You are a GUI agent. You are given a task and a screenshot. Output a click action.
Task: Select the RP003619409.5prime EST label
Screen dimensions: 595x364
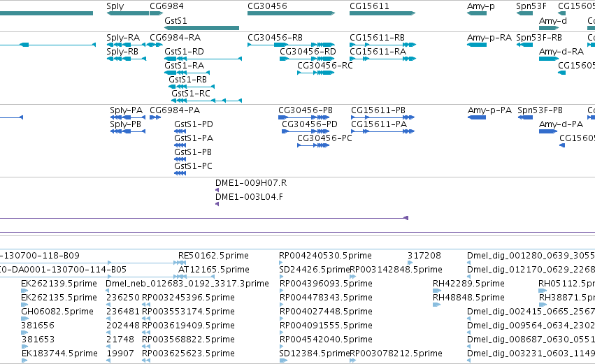coord(188,326)
